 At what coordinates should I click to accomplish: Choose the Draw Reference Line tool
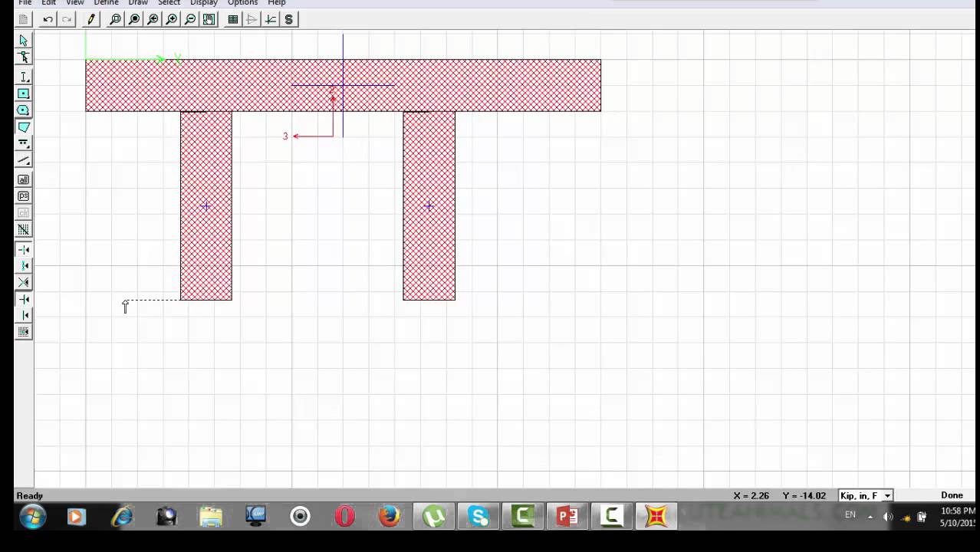(24, 160)
